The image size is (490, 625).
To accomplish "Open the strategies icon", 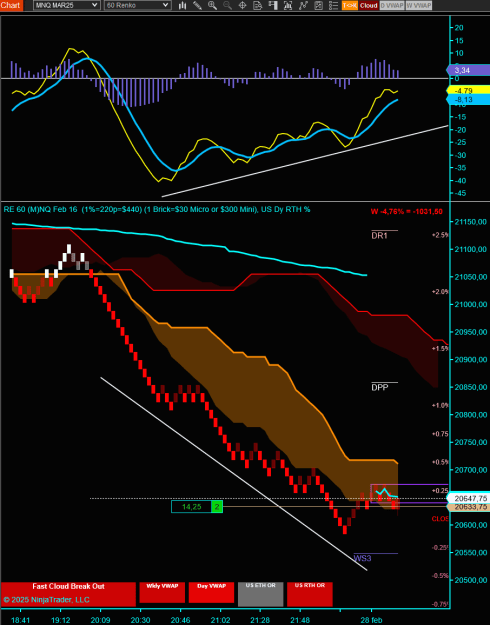I will [x=318, y=5].
